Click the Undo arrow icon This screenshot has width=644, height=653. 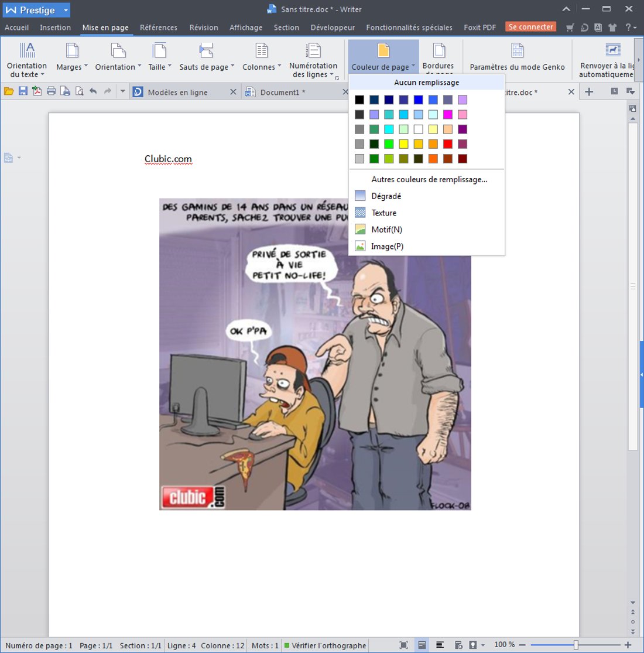(93, 91)
